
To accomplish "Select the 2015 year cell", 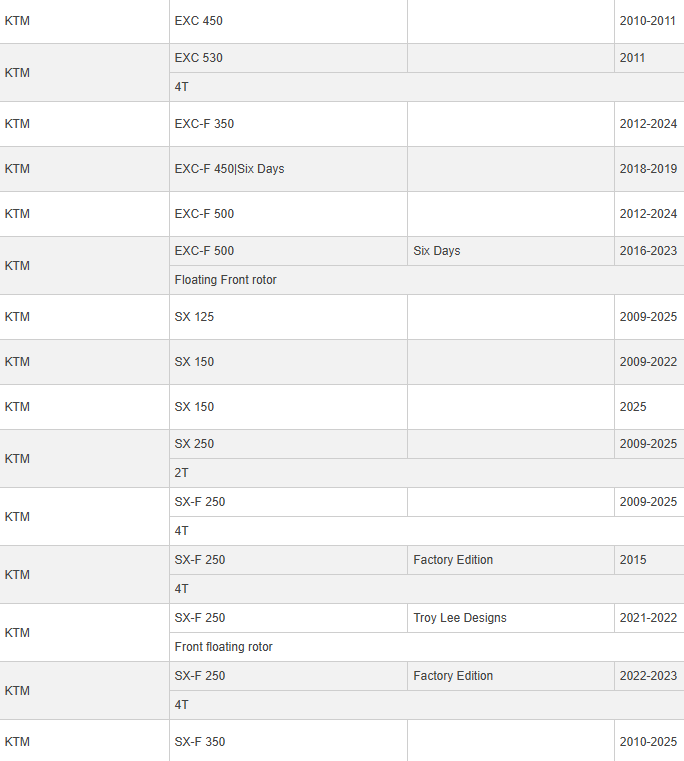I will click(634, 560).
